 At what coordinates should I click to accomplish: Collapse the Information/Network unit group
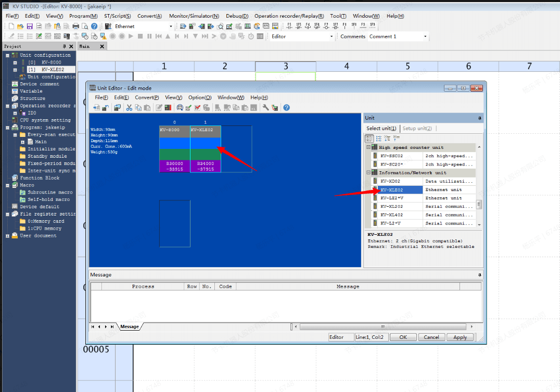tap(368, 173)
